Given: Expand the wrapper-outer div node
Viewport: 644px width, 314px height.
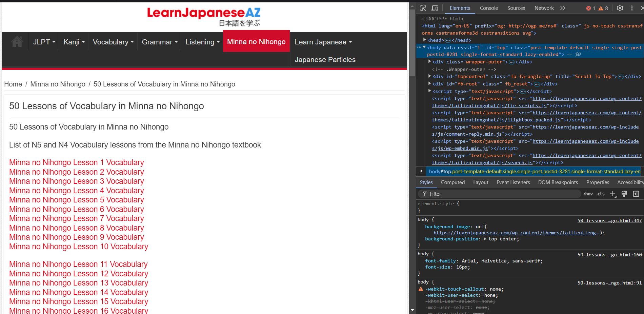Looking at the screenshot, I should click(x=430, y=62).
